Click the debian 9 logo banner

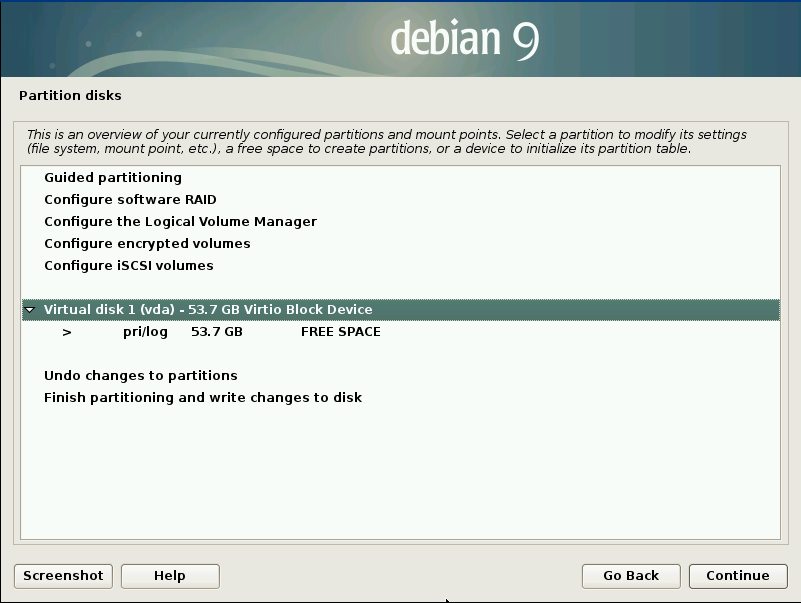tap(464, 39)
